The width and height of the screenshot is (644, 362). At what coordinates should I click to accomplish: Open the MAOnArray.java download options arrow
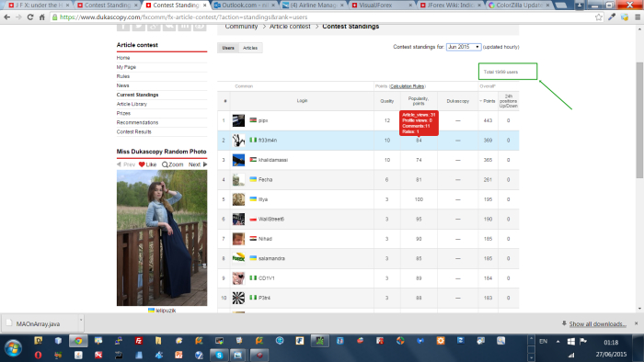pyautogui.click(x=81, y=320)
